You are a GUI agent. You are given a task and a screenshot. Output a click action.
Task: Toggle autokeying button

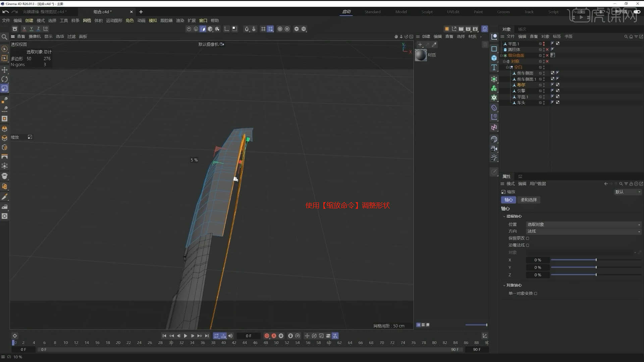point(274,336)
